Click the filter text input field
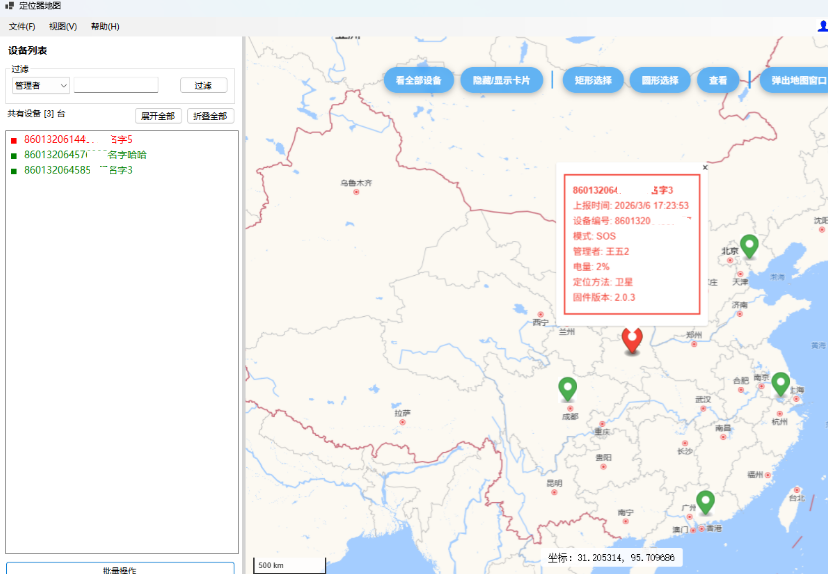 116,86
